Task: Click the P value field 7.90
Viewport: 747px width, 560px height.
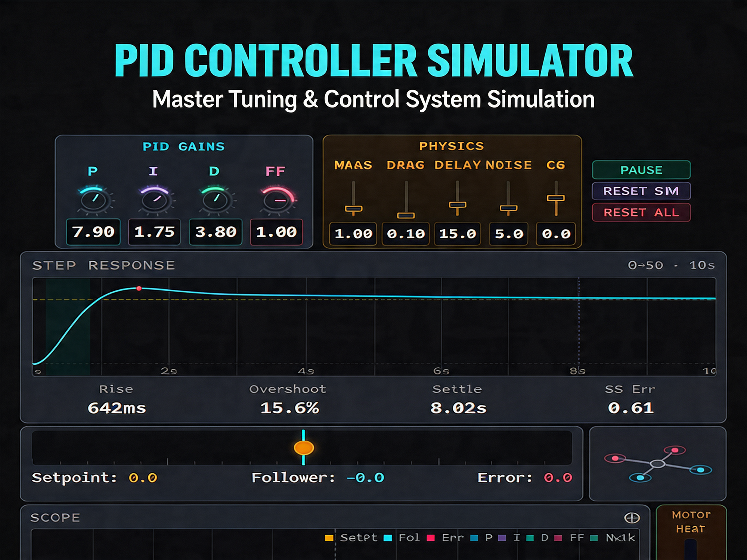Action: click(x=93, y=232)
